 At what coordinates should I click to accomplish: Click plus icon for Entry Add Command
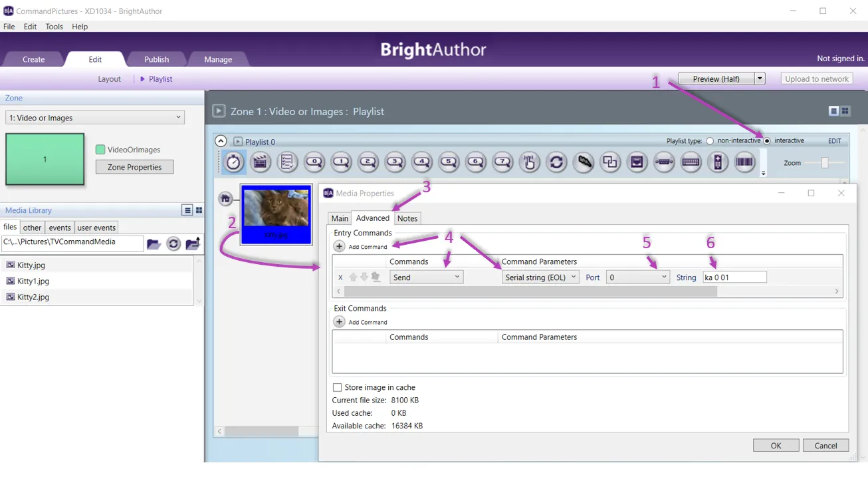pos(339,246)
